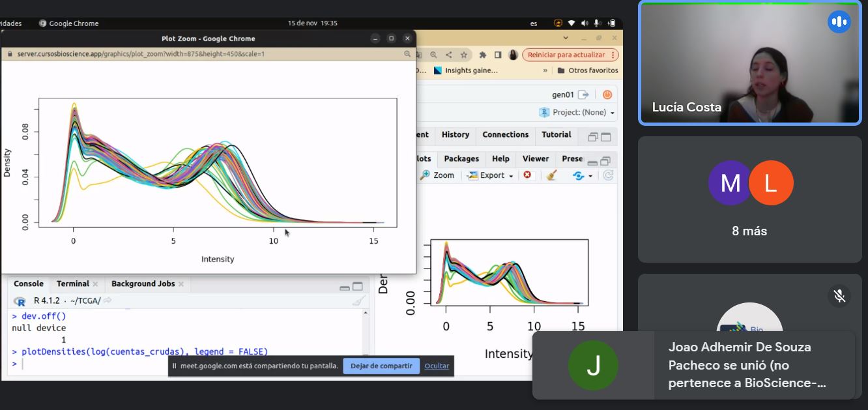The height and width of the screenshot is (410, 868).
Task: Maximize the Plots pane
Action: [x=605, y=162]
